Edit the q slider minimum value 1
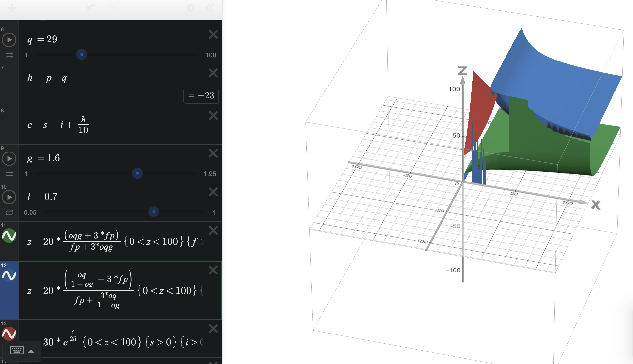The image size is (633, 364). 26,55
